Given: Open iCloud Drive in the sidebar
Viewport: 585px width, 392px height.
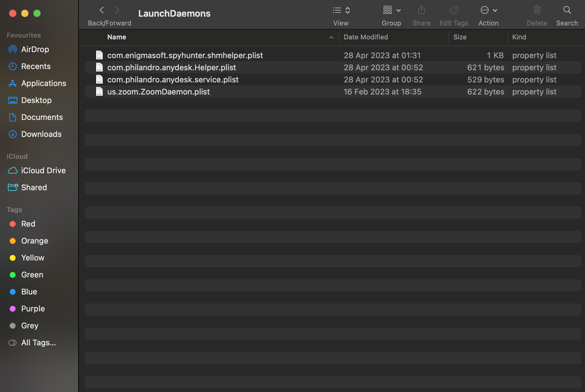Looking at the screenshot, I should 43,171.
